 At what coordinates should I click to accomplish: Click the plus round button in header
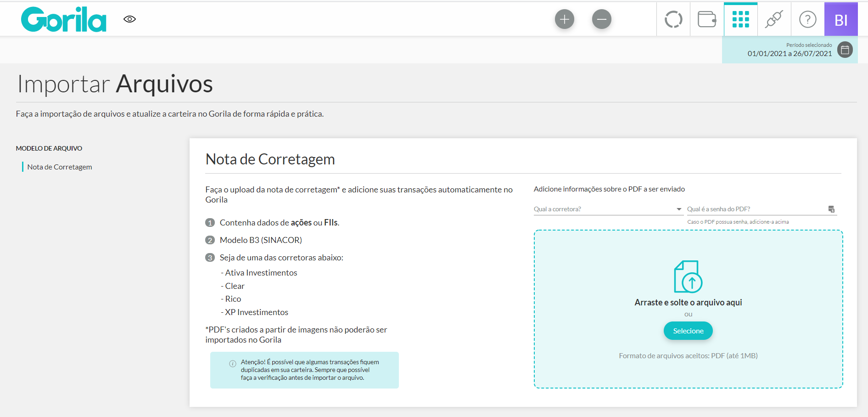[565, 19]
